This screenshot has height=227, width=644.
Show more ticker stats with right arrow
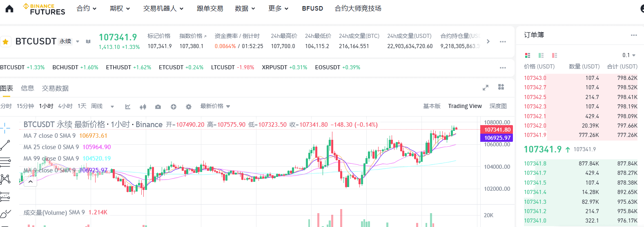(488, 41)
